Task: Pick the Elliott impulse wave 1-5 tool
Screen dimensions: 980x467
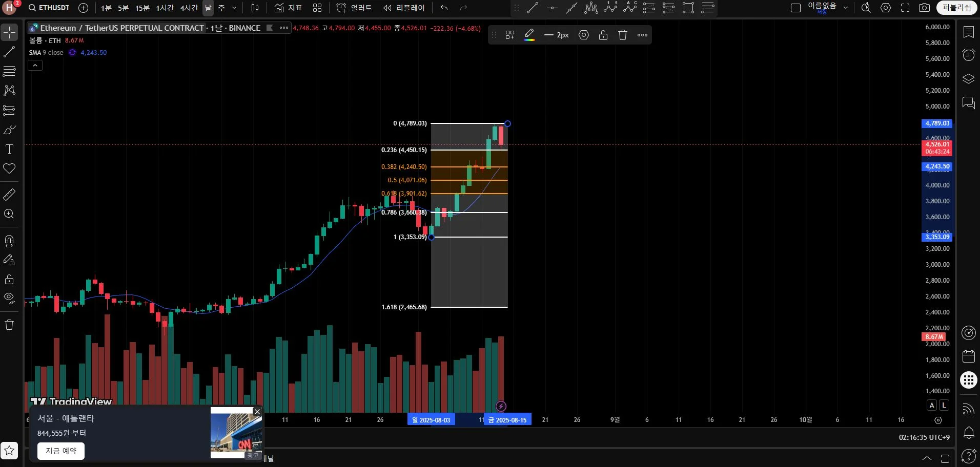Action: tap(610, 8)
